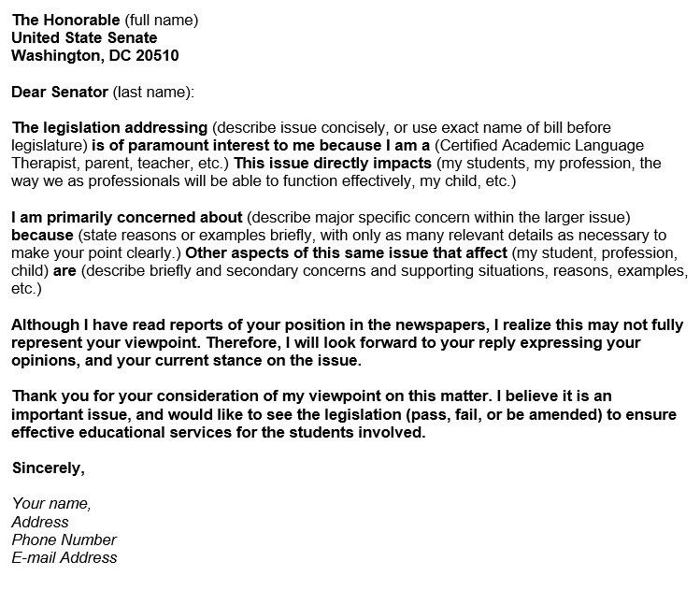Click the 'Dear Senator' greeting

(x=60, y=92)
